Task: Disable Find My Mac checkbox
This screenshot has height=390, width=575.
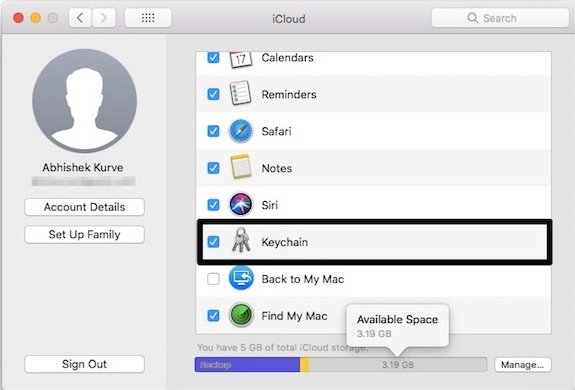Action: (x=213, y=315)
